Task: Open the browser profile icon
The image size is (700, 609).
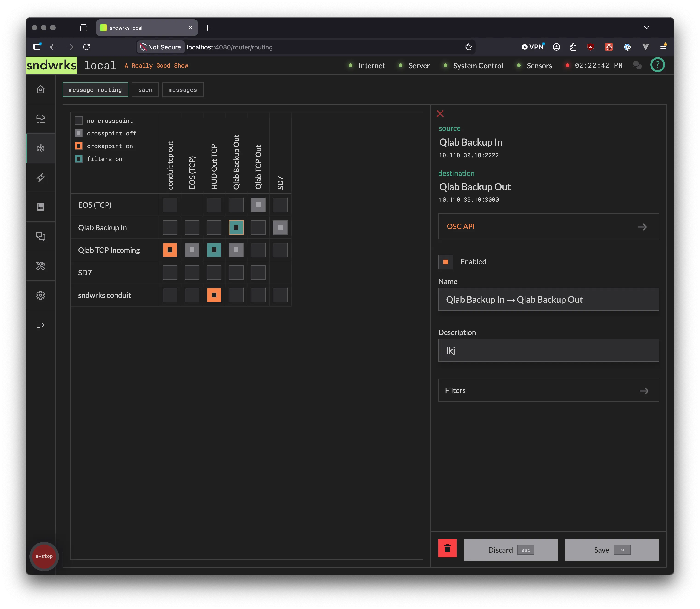Action: (556, 47)
